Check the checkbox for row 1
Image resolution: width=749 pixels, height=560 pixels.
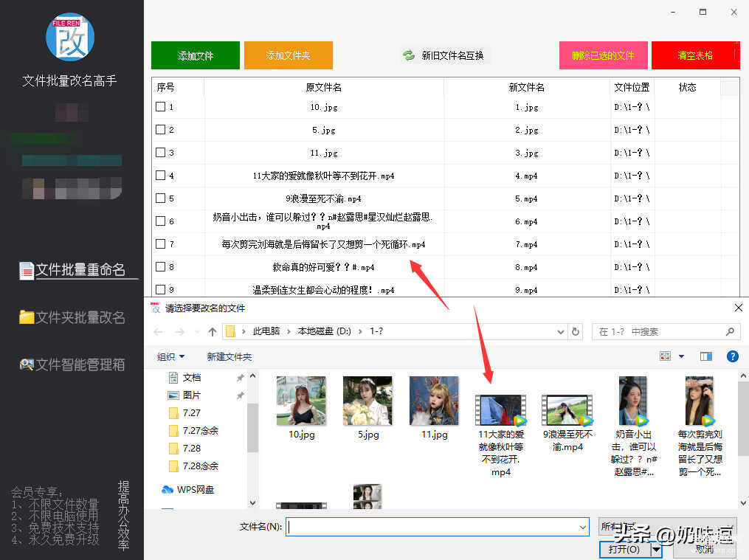161,107
